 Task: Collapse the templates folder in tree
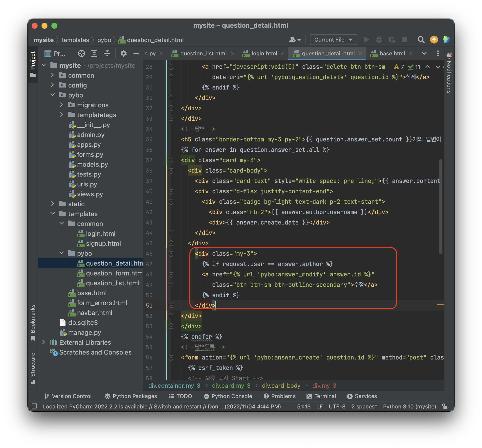coord(53,214)
